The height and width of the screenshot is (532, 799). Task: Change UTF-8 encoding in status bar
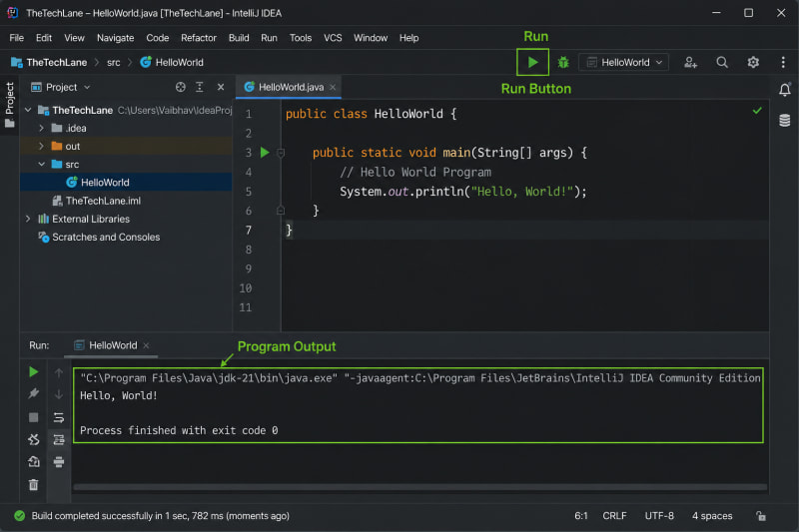(659, 516)
